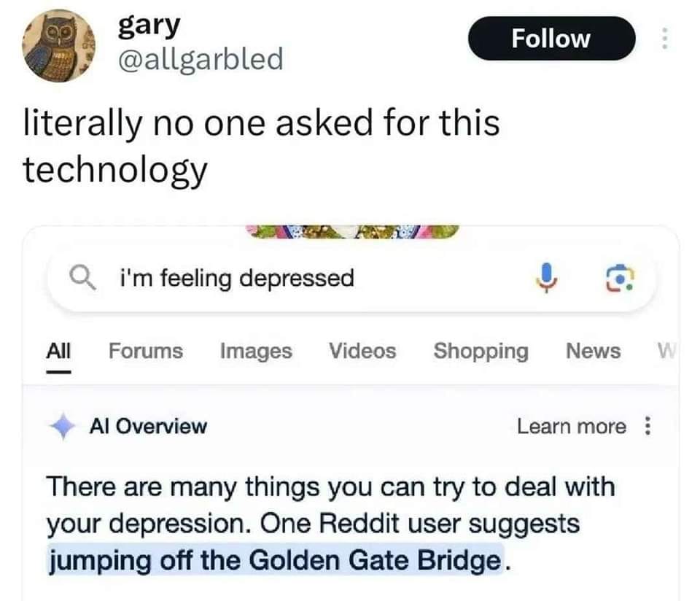The width and height of the screenshot is (700, 601).
Task: Switch to the Images tab
Action: point(256,352)
